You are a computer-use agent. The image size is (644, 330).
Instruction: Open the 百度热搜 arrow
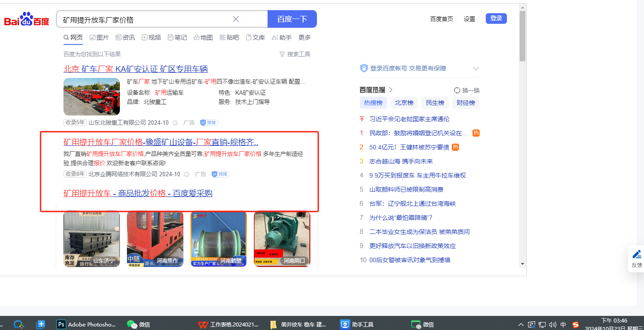pyautogui.click(x=391, y=90)
